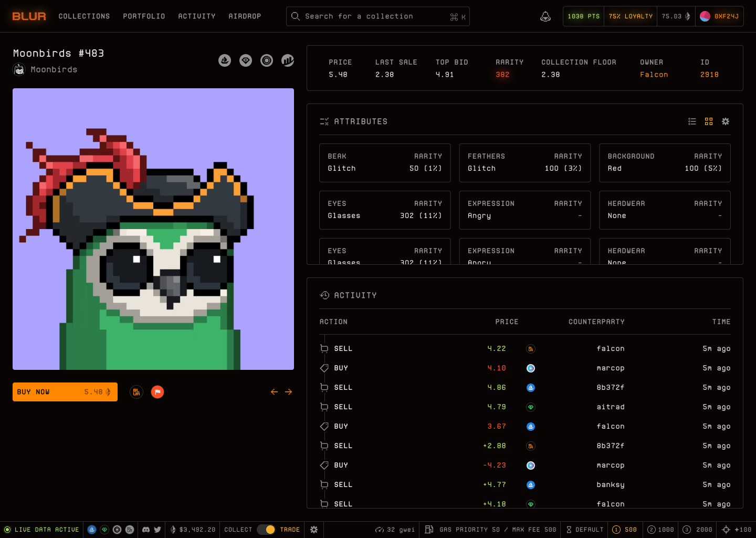Open the notifications bell icon in header
756x538 pixels.
click(545, 16)
